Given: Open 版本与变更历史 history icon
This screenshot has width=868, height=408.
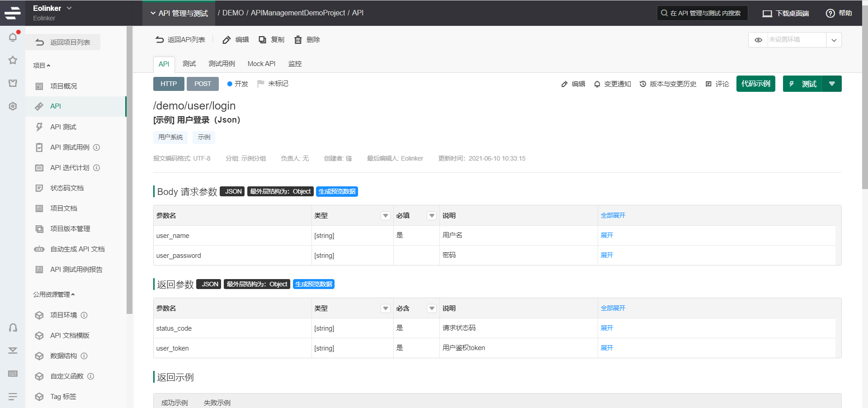Looking at the screenshot, I should (x=642, y=84).
